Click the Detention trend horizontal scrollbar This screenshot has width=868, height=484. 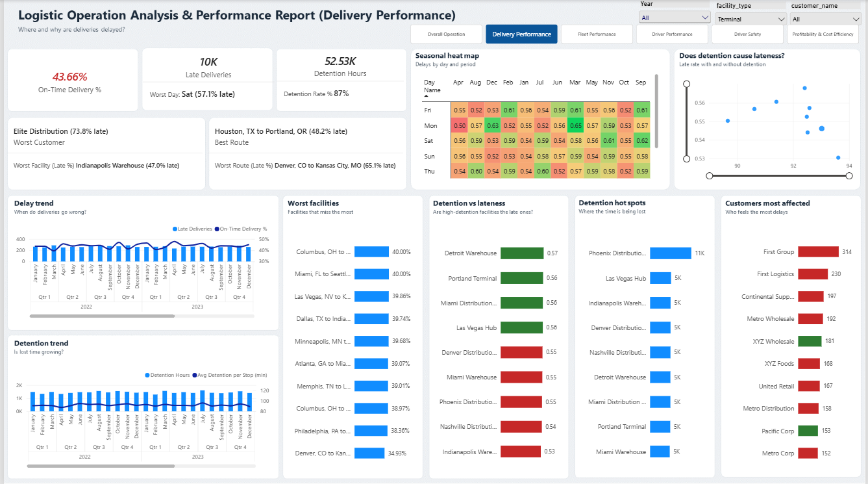point(101,466)
